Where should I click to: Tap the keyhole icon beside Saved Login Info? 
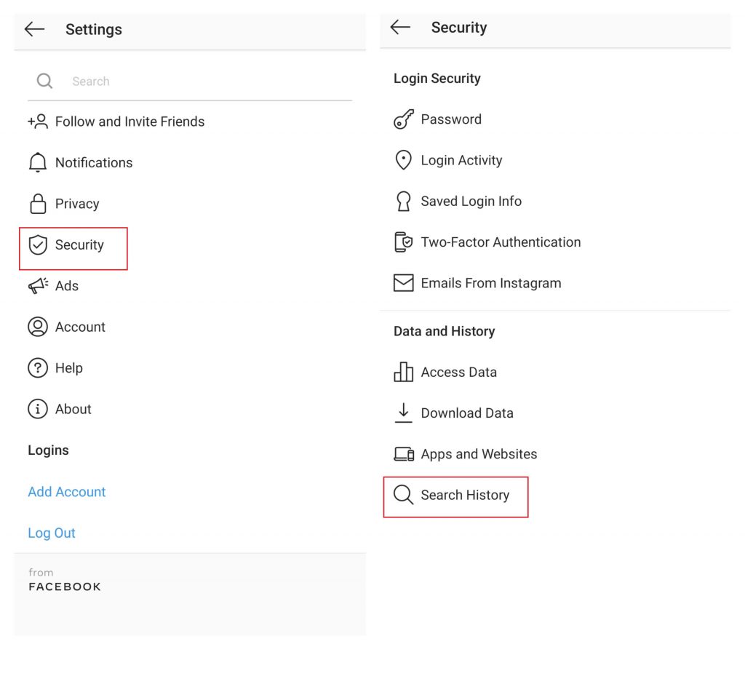(403, 201)
